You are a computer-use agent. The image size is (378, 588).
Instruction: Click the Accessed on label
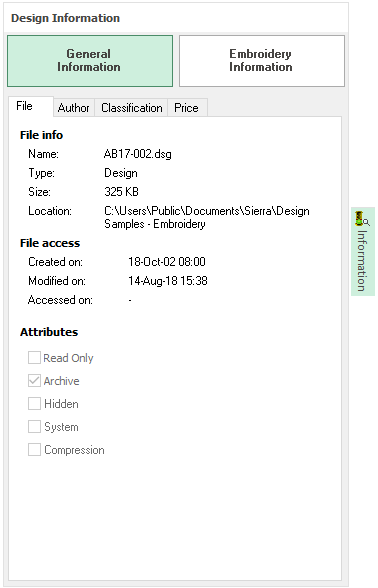(x=60, y=300)
